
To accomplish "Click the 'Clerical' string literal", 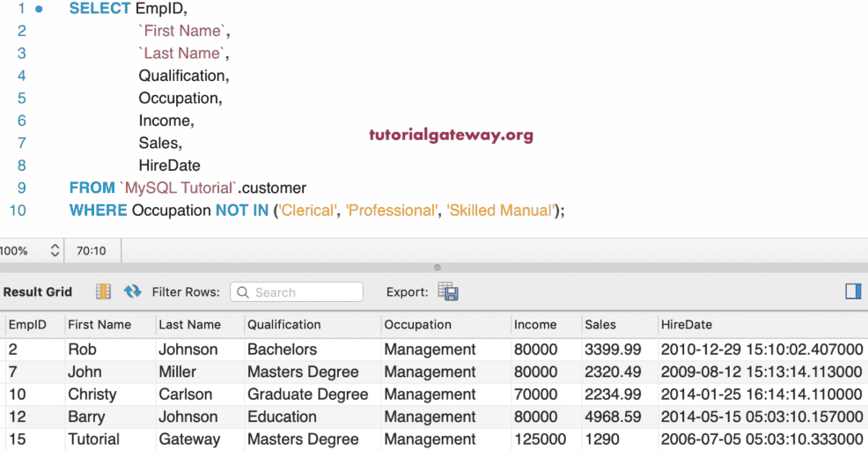I will (307, 210).
